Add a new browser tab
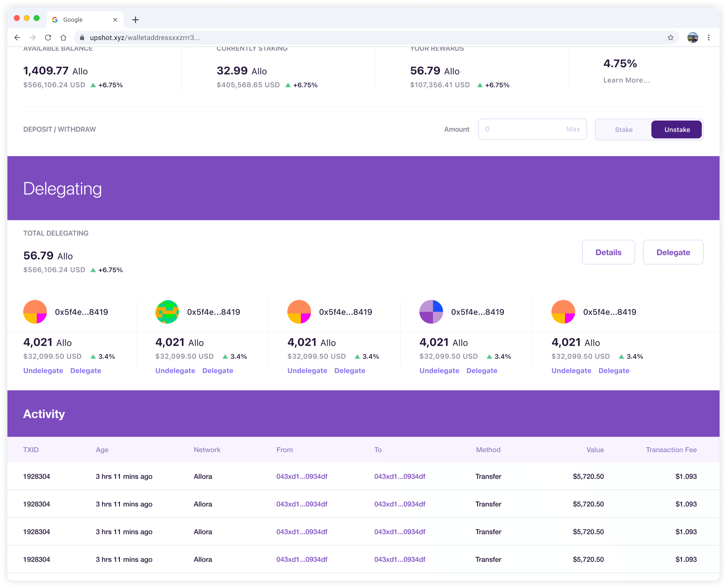The image size is (727, 588). (136, 20)
